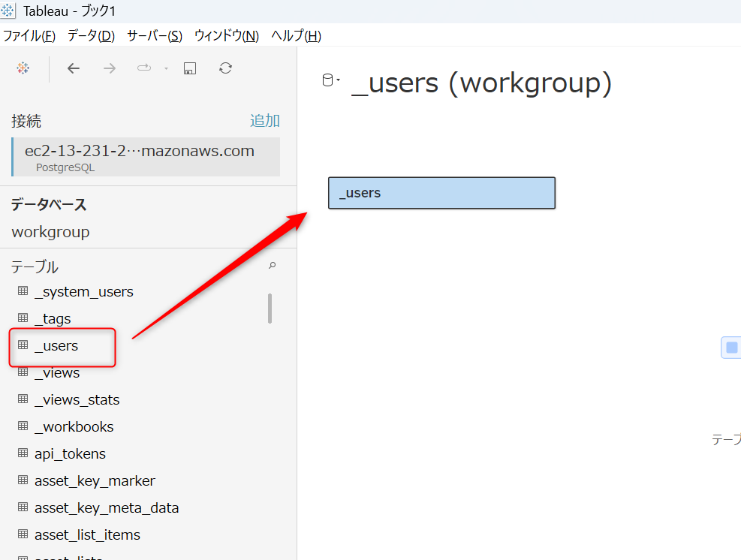Viewport: 741px width, 560px height.
Task: Open the table search magnifier in the sidebar
Action: 272,266
